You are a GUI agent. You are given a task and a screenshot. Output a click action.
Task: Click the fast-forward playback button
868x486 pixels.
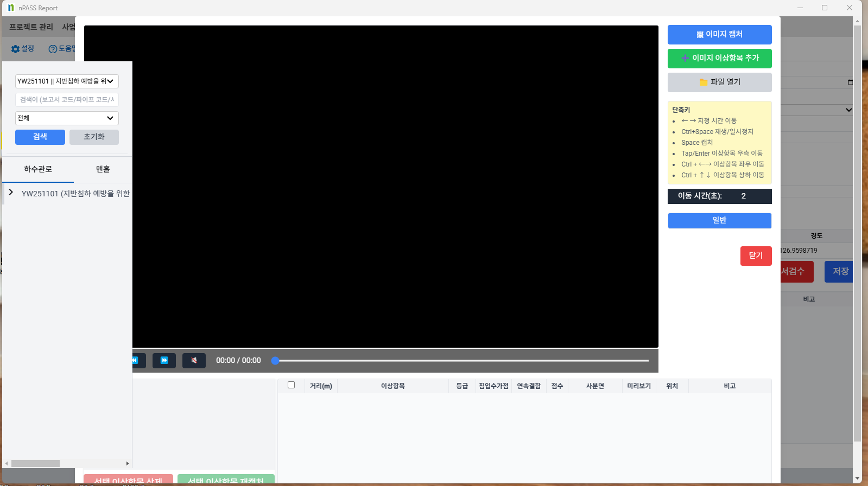click(x=164, y=360)
